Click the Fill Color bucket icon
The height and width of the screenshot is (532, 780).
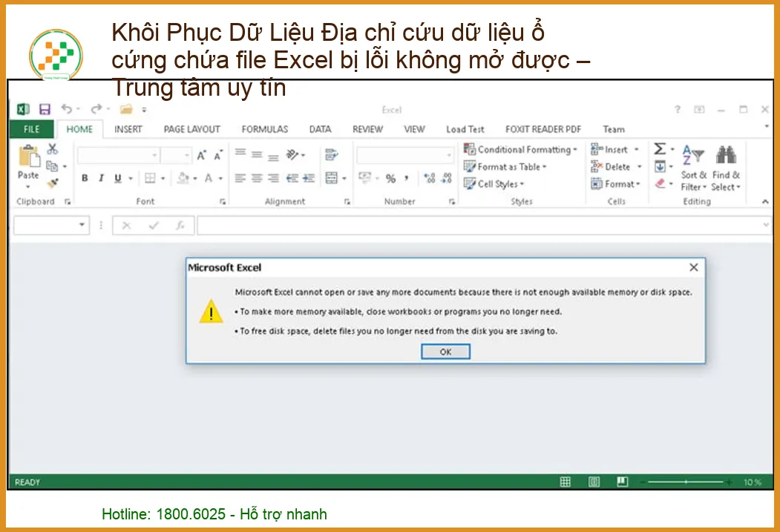(183, 178)
